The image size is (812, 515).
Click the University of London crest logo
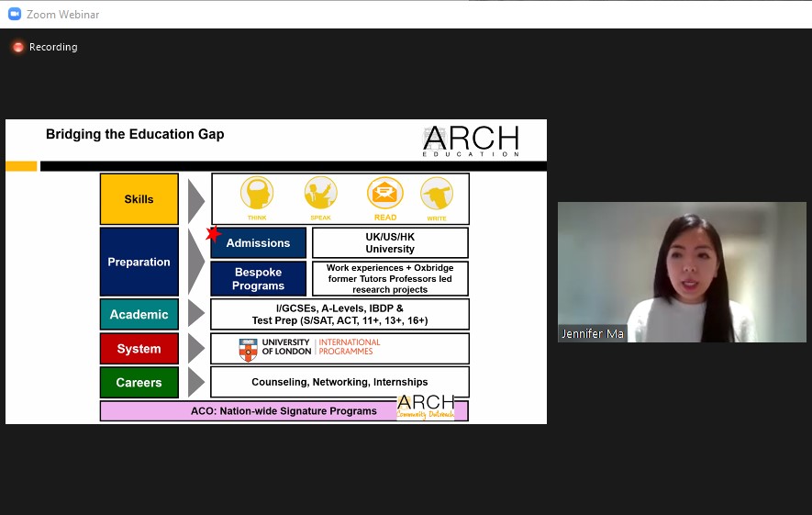(248, 350)
